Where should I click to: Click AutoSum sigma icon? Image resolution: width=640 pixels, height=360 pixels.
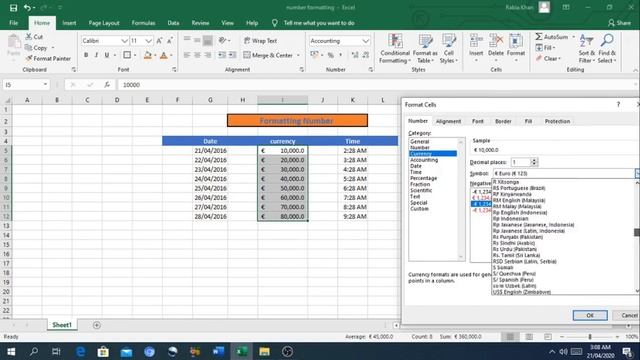coord(539,37)
